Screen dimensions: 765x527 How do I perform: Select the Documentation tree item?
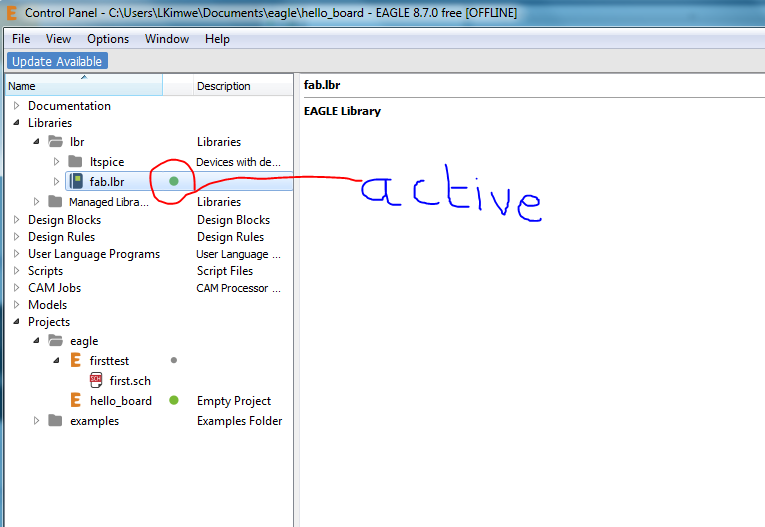click(x=69, y=106)
